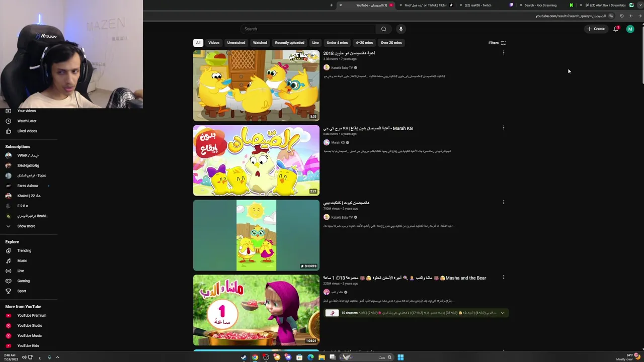Open the 2018 chicks video thumbnail

pos(256,85)
